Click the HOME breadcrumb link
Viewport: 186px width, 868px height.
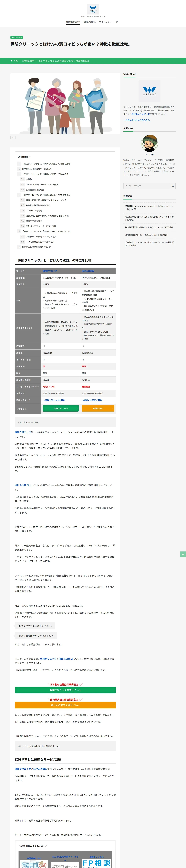tap(14, 61)
